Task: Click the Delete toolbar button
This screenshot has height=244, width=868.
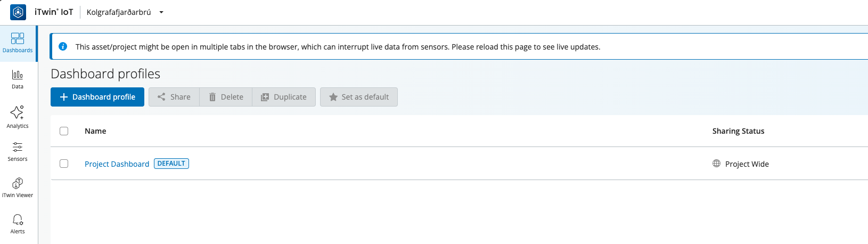Action: tap(226, 97)
